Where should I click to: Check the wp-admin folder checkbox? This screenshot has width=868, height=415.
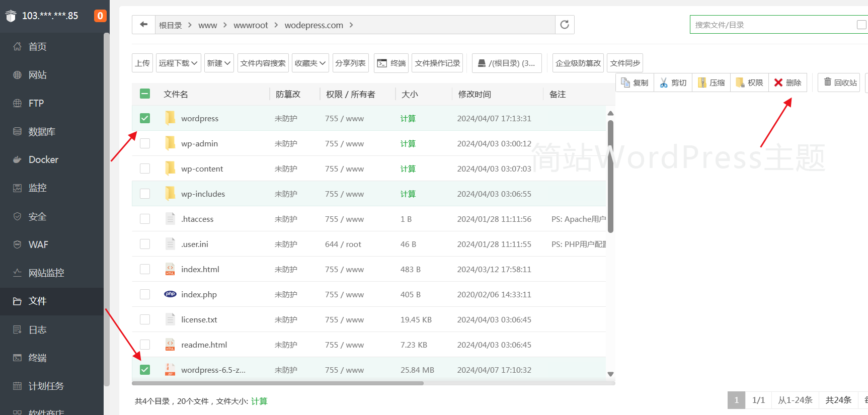[x=145, y=143]
